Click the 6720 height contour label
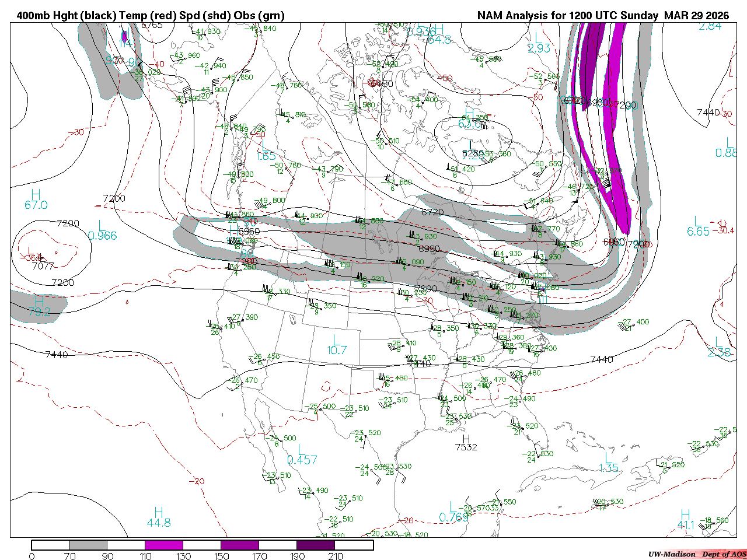747x560 pixels. point(432,212)
